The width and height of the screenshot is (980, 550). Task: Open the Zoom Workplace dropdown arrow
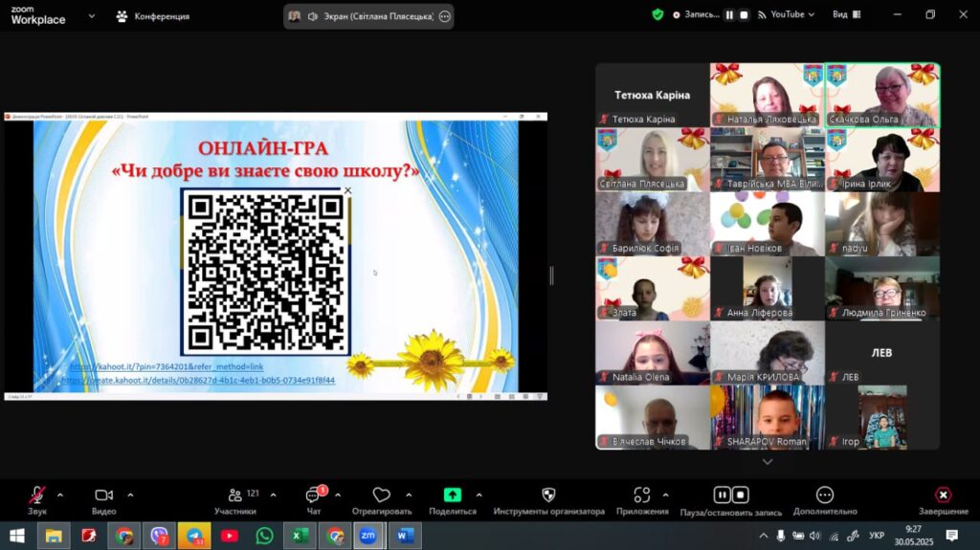pyautogui.click(x=92, y=16)
